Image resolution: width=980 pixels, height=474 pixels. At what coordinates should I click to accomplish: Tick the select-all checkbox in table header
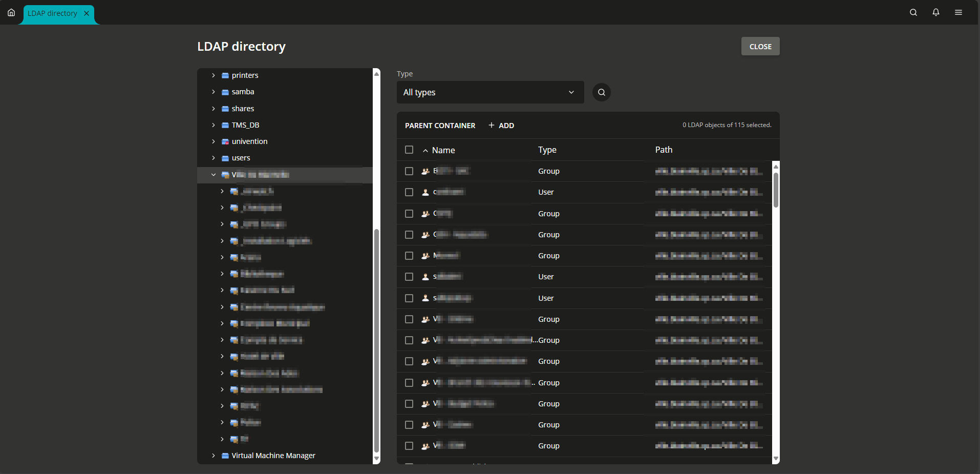(x=409, y=150)
